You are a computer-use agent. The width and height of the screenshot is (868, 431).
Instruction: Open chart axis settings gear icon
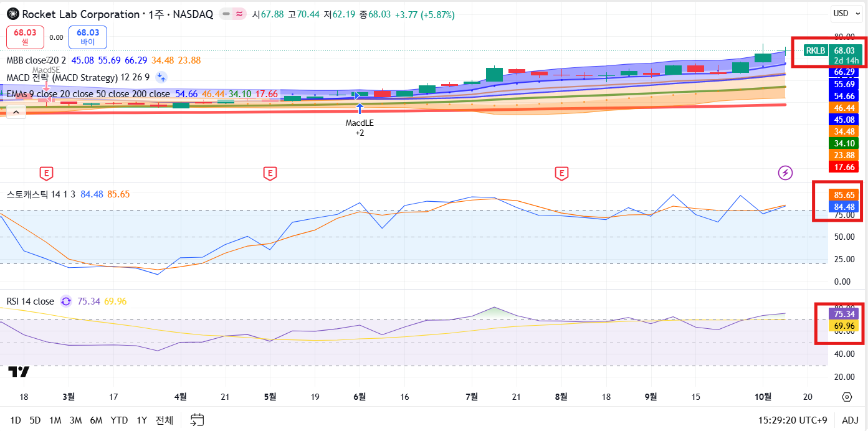coord(847,397)
